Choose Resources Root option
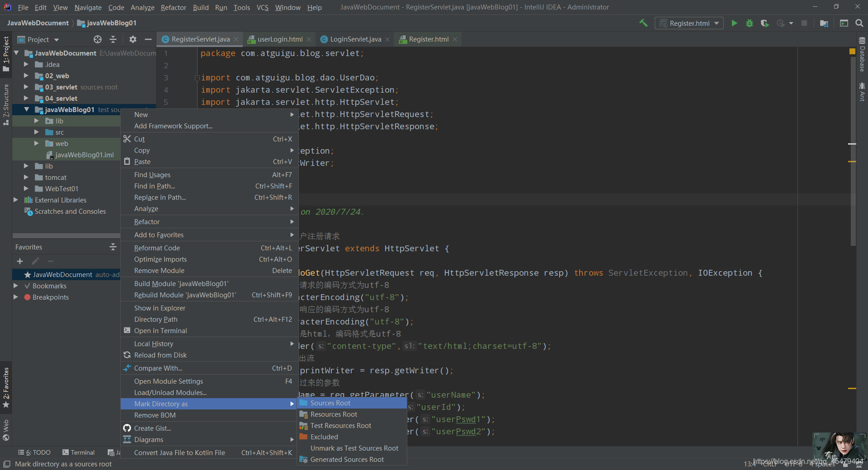The width and height of the screenshot is (868, 470). pyautogui.click(x=352, y=414)
